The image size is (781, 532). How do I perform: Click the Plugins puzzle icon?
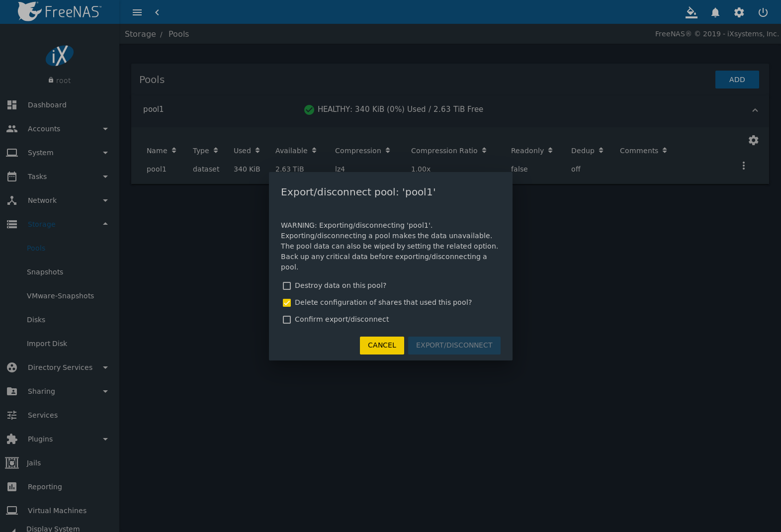(12, 439)
